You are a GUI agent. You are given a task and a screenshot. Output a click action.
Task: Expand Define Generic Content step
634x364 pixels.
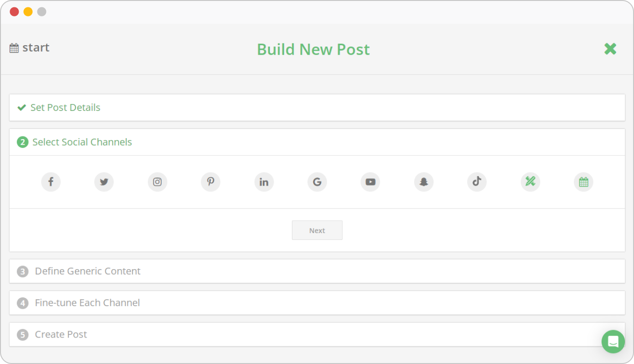click(317, 271)
